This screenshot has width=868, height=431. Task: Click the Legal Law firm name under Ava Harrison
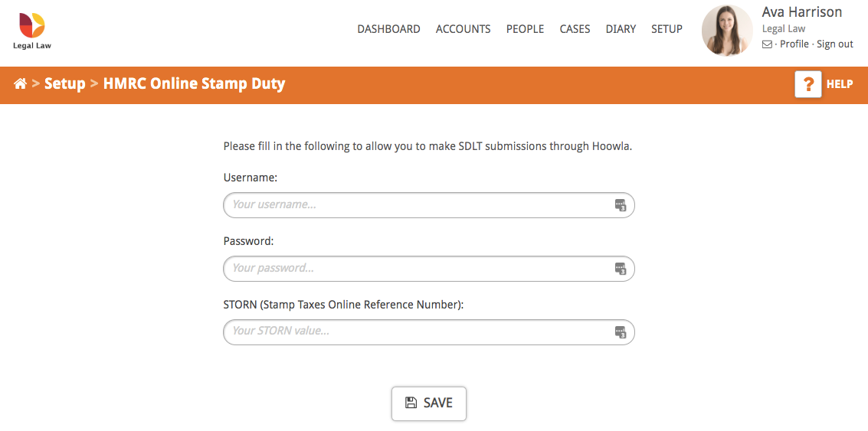point(784,29)
